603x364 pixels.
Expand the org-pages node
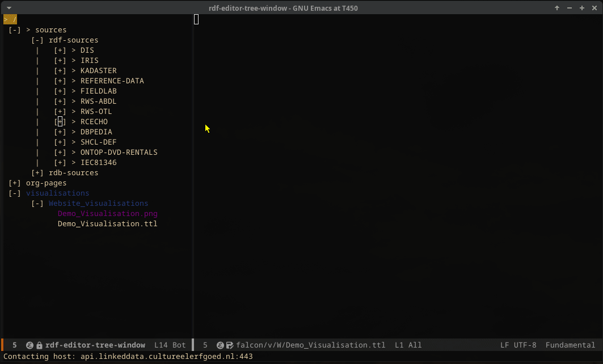15,183
